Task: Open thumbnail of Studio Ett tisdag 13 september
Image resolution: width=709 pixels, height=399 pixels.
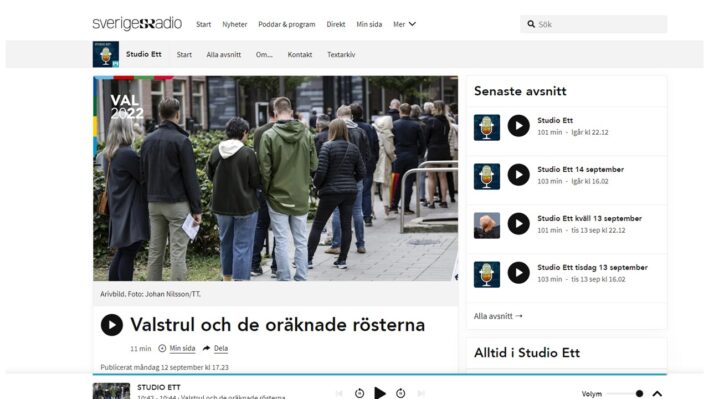Action: tap(487, 274)
